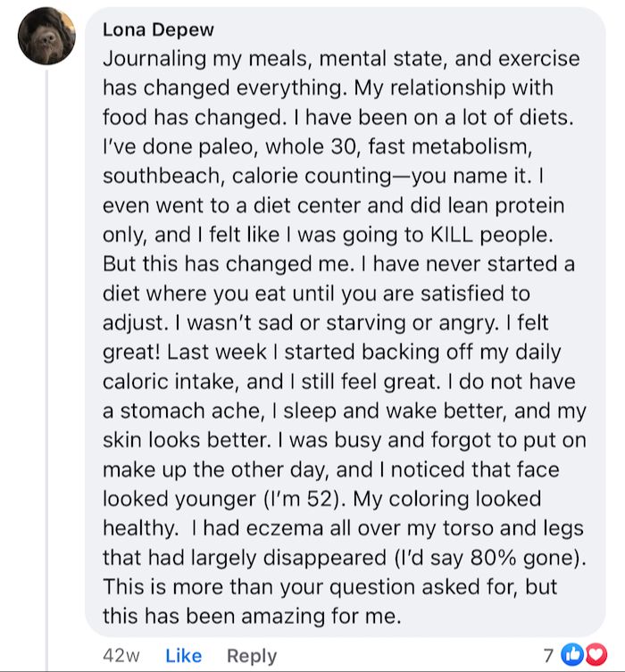The image size is (625, 672).
Task: Like Lona Depew's comment
Action: coord(184,656)
